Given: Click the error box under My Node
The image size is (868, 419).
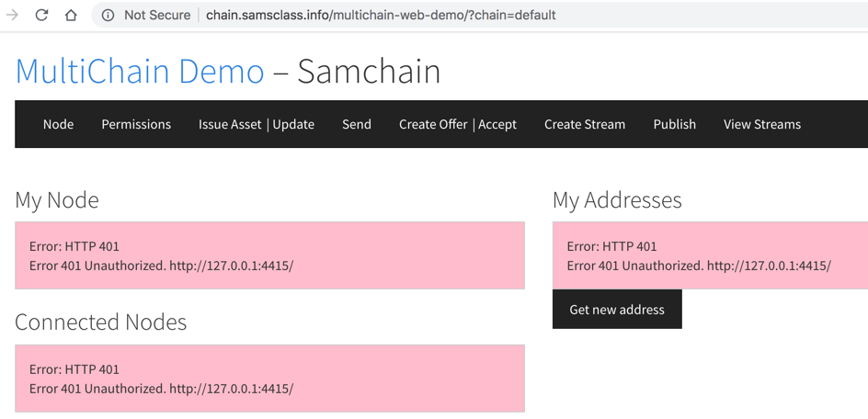Looking at the screenshot, I should [x=269, y=255].
